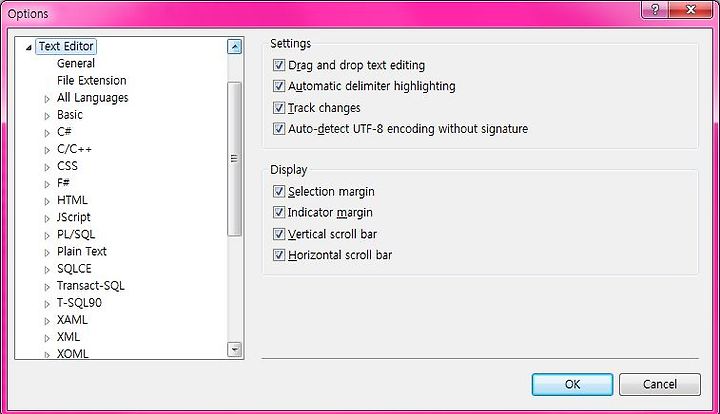720x414 pixels.
Task: Select the SQLCE tree item
Action: pyautogui.click(x=74, y=269)
